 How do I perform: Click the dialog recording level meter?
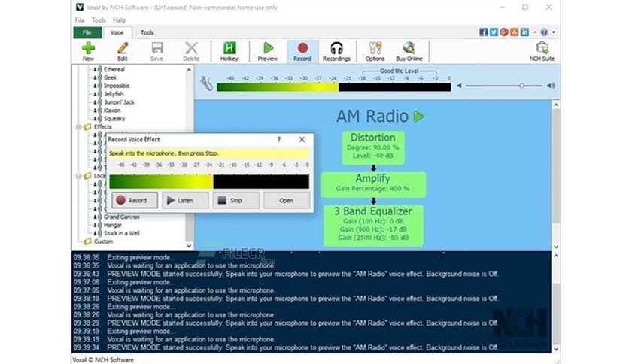coord(209,181)
